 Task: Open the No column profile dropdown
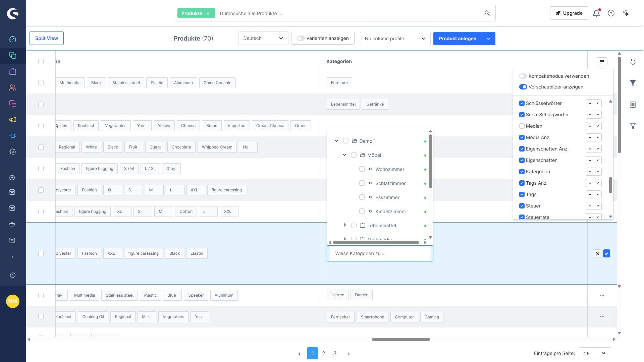pos(395,39)
